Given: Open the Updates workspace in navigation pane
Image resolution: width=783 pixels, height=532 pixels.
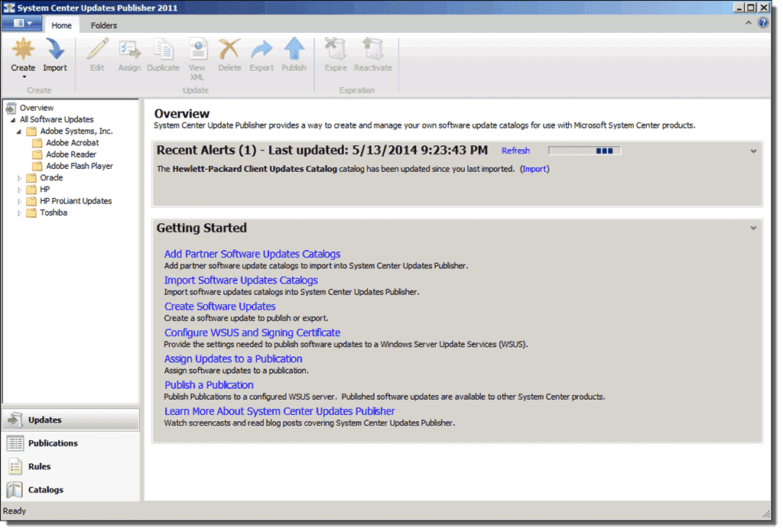Looking at the screenshot, I should pos(71,420).
